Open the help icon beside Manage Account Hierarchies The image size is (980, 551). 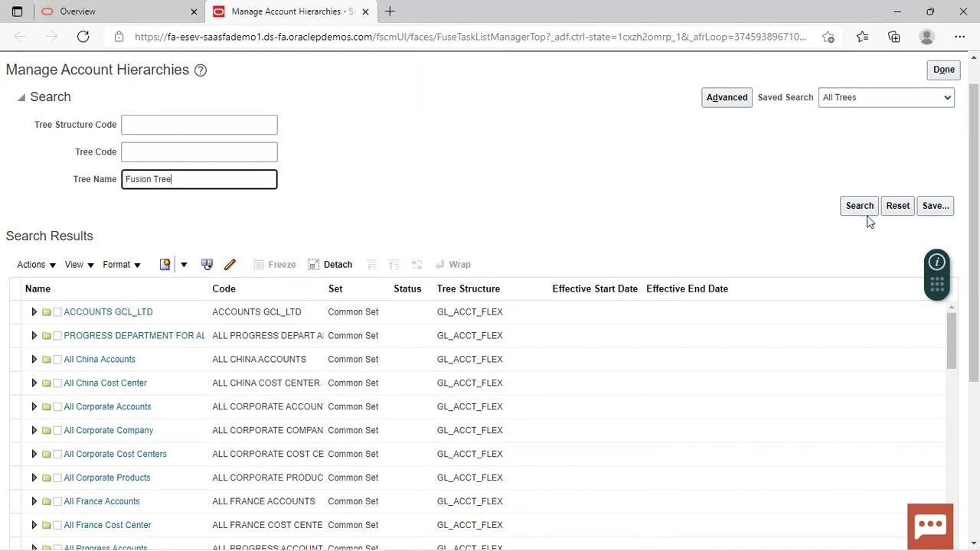(201, 70)
